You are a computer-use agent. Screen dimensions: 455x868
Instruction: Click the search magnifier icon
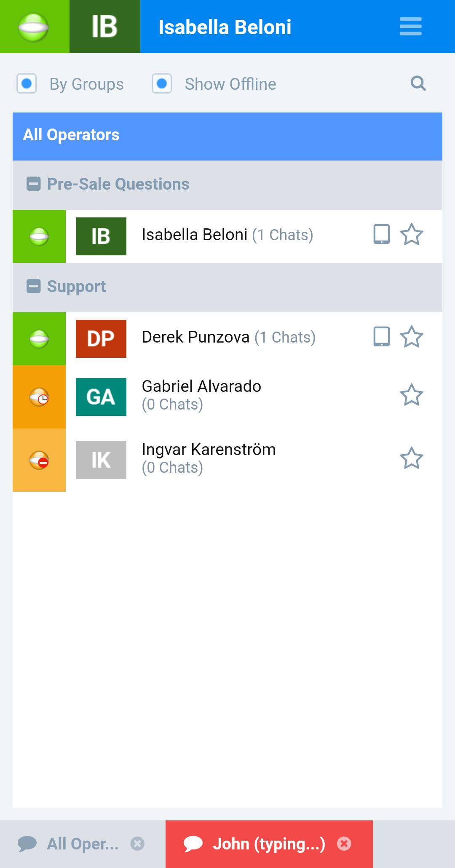[418, 83]
